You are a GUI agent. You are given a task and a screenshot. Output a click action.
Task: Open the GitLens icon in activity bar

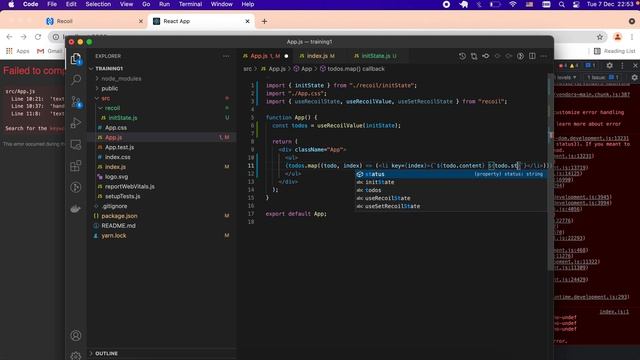pos(76,187)
